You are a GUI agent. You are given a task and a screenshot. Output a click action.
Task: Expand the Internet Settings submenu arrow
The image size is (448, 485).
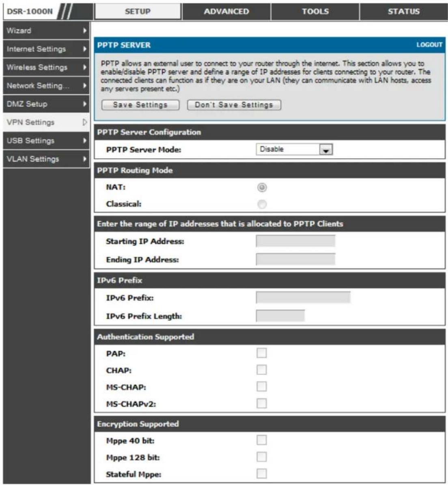(84, 49)
